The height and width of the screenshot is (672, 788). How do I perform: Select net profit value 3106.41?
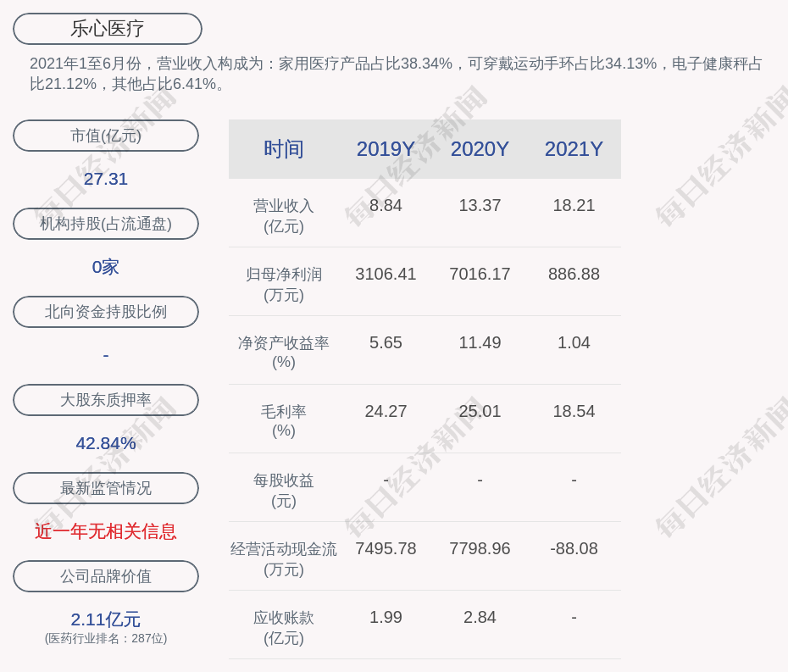click(x=386, y=274)
